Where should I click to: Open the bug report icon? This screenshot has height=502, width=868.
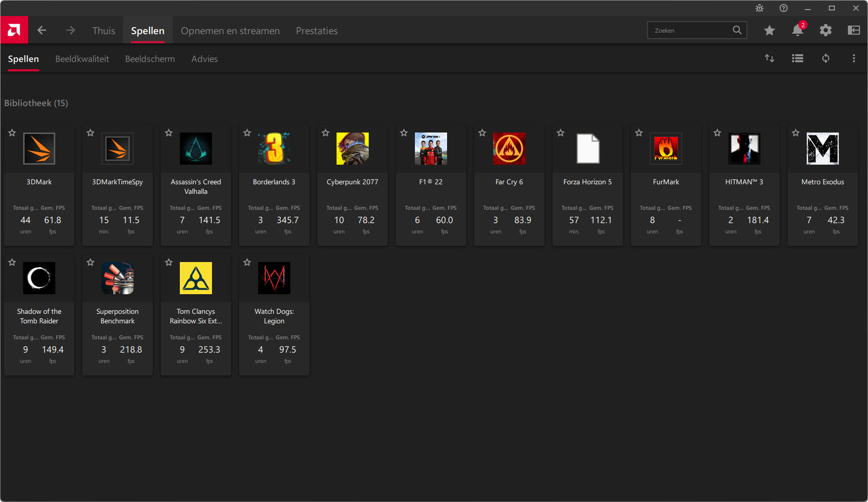[x=759, y=8]
